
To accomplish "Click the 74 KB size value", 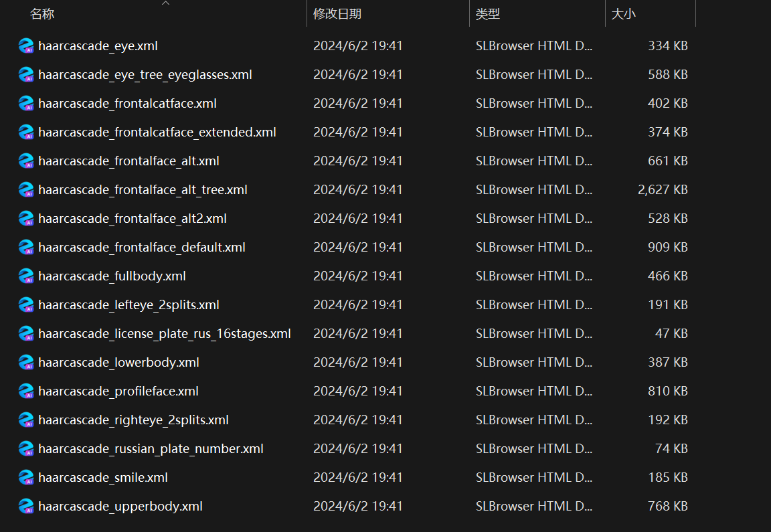I will (x=671, y=448).
